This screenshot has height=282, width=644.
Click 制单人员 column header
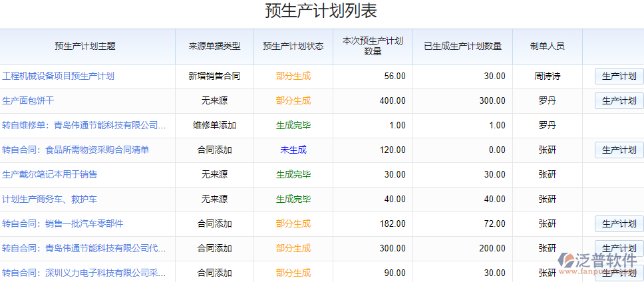click(x=548, y=47)
